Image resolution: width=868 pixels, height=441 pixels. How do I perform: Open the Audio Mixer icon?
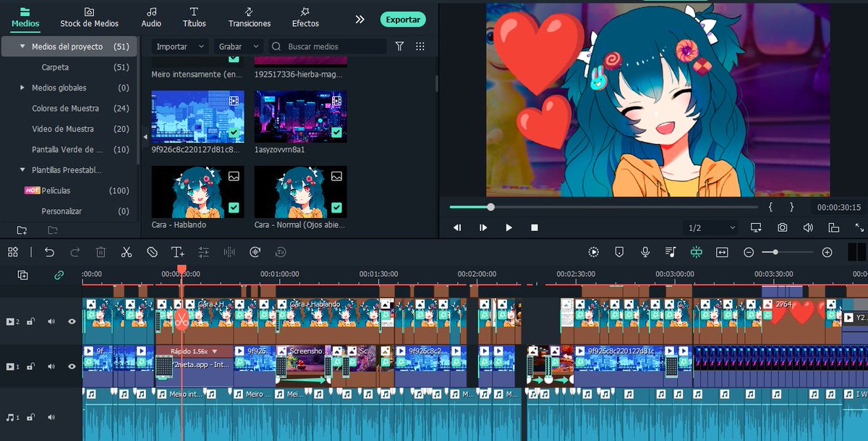pyautogui.click(x=671, y=251)
